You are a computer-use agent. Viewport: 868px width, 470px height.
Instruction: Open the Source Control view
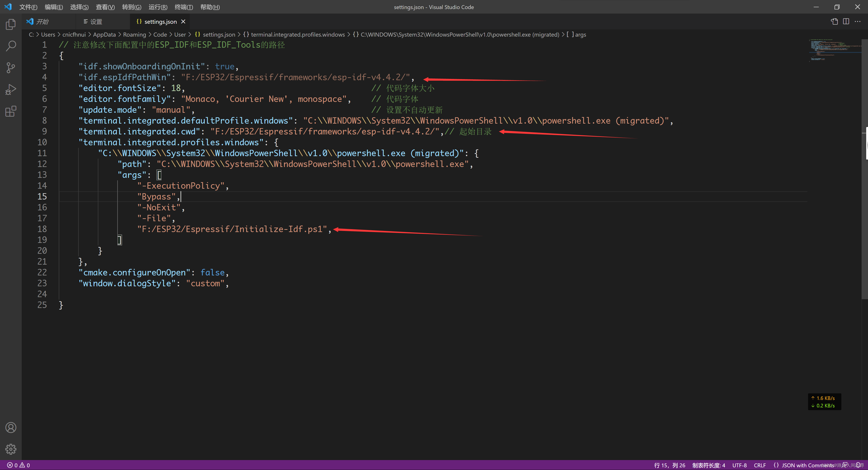click(x=11, y=67)
